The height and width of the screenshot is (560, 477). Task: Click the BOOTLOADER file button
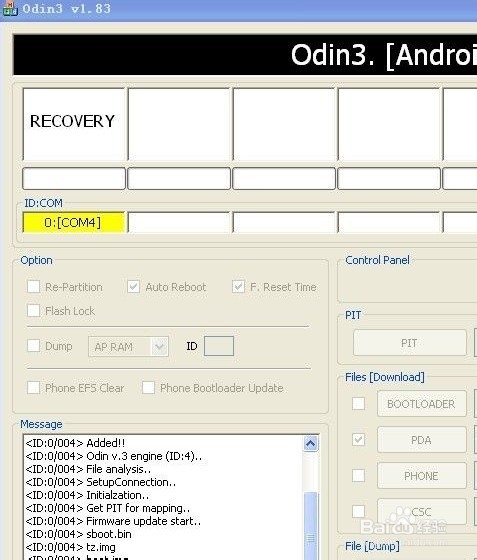pos(422,404)
